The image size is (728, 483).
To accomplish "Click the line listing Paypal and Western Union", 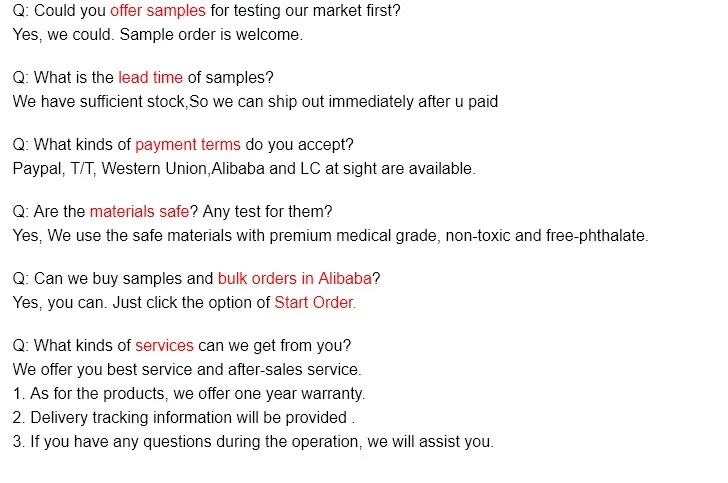I will coord(244,168).
